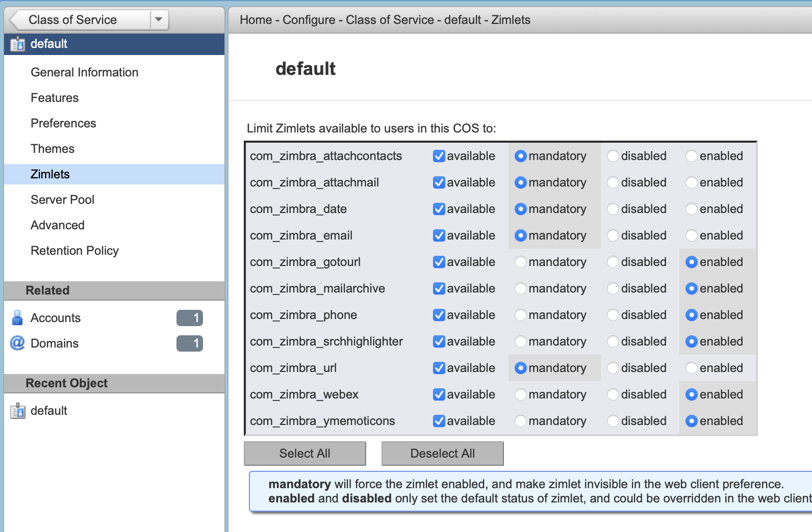Set com_zimbra_mailarchive to disabled
Image resolution: width=812 pixels, height=532 pixels.
coord(613,288)
